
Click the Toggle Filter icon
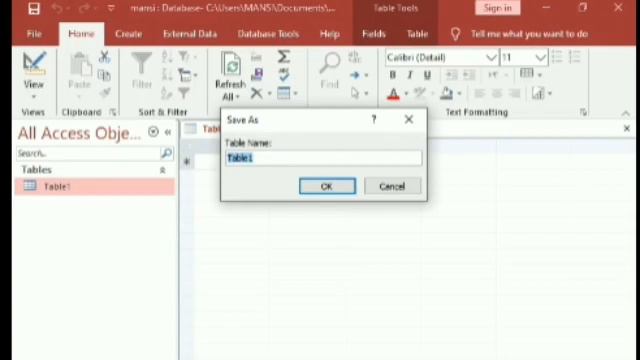click(x=184, y=93)
